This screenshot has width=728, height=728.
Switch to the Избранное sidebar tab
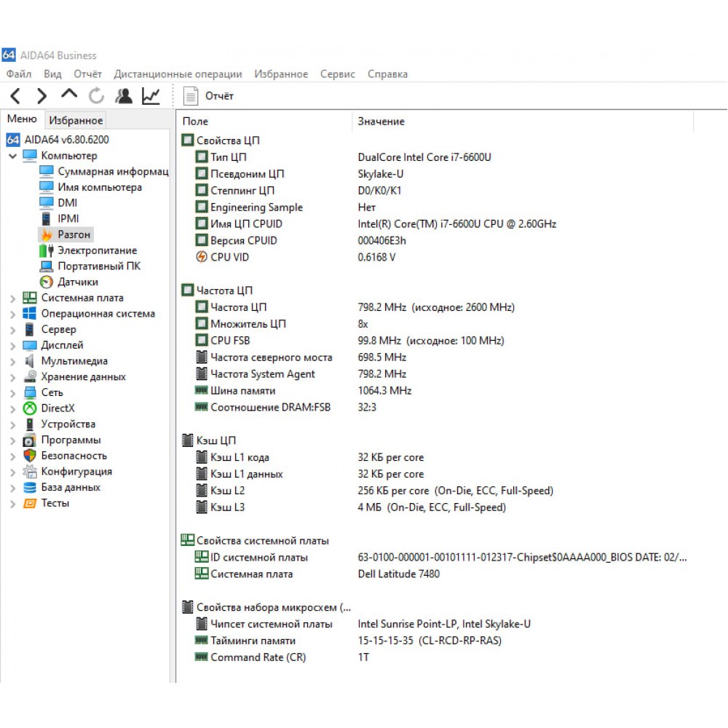click(76, 120)
